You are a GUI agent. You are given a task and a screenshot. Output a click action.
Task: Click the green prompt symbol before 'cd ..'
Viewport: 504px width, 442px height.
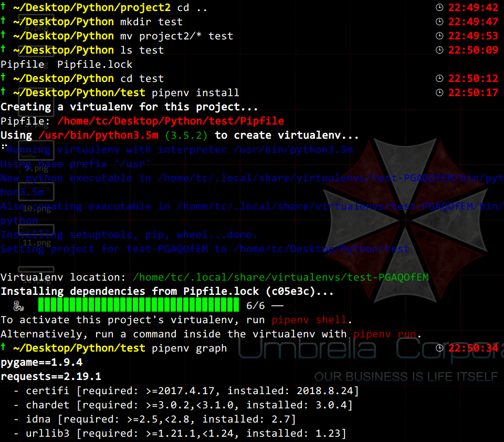[x=3, y=6]
